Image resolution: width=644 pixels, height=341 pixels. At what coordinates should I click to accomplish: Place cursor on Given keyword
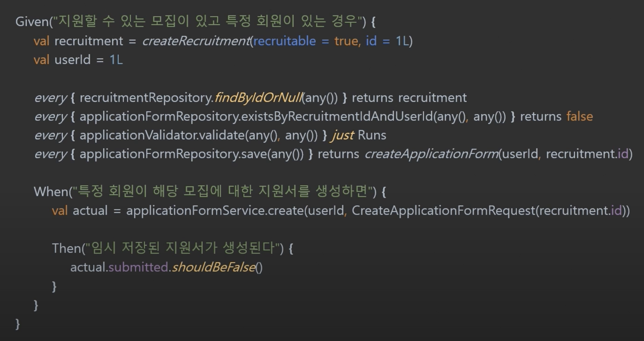(32, 22)
